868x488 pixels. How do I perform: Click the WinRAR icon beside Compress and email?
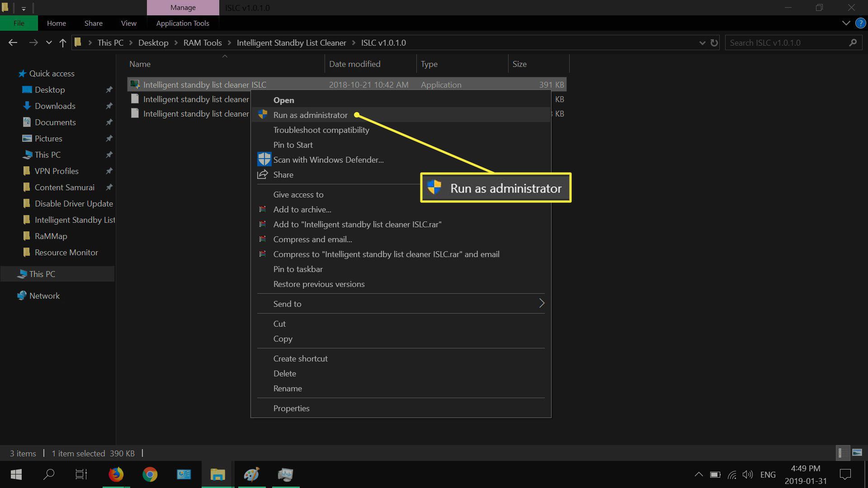point(262,239)
